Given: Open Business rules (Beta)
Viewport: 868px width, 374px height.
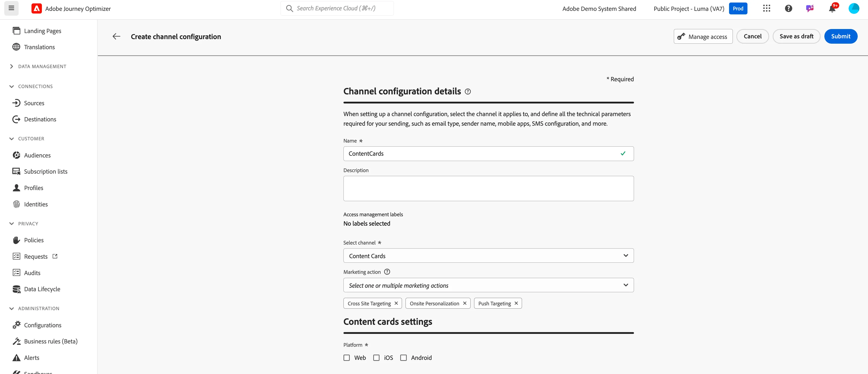Looking at the screenshot, I should pos(45,341).
